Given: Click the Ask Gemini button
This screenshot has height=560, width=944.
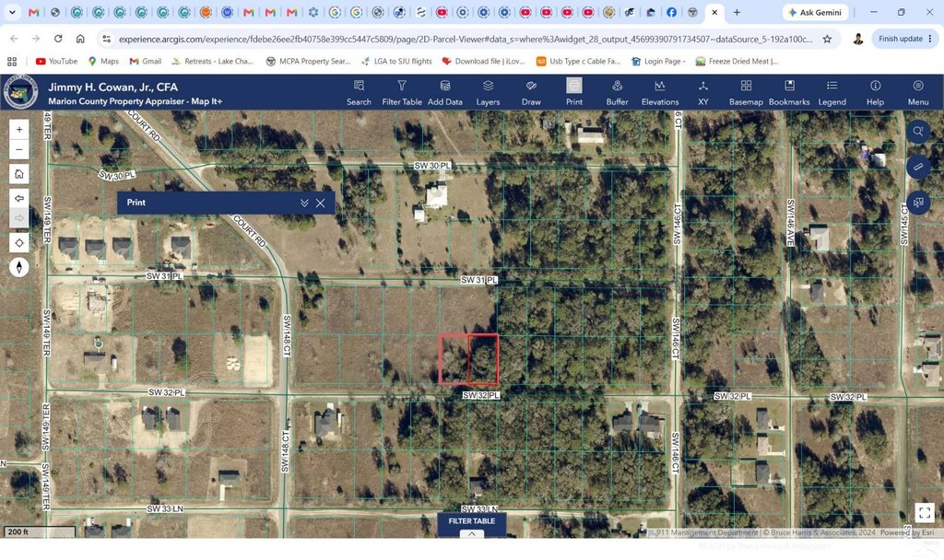Looking at the screenshot, I should click(815, 12).
